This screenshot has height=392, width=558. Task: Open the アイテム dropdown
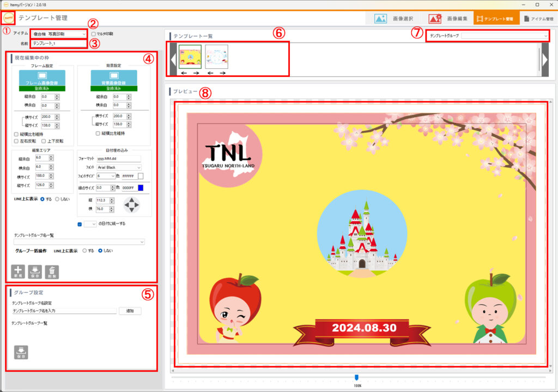click(58, 34)
